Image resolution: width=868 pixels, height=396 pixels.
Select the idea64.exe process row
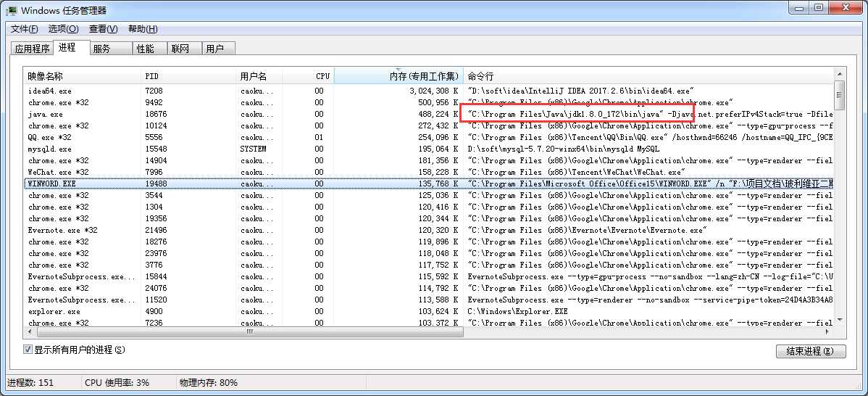click(428, 91)
